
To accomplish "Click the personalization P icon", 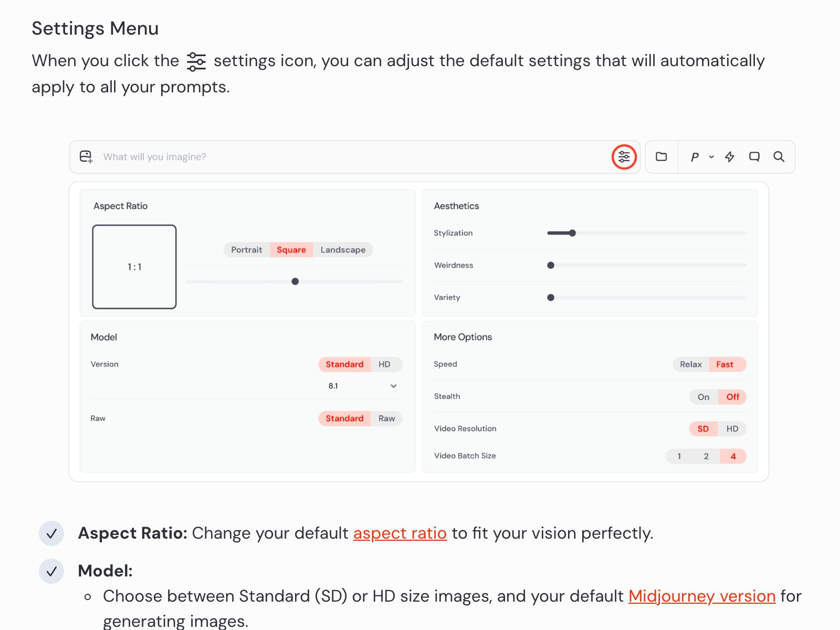I will (695, 157).
